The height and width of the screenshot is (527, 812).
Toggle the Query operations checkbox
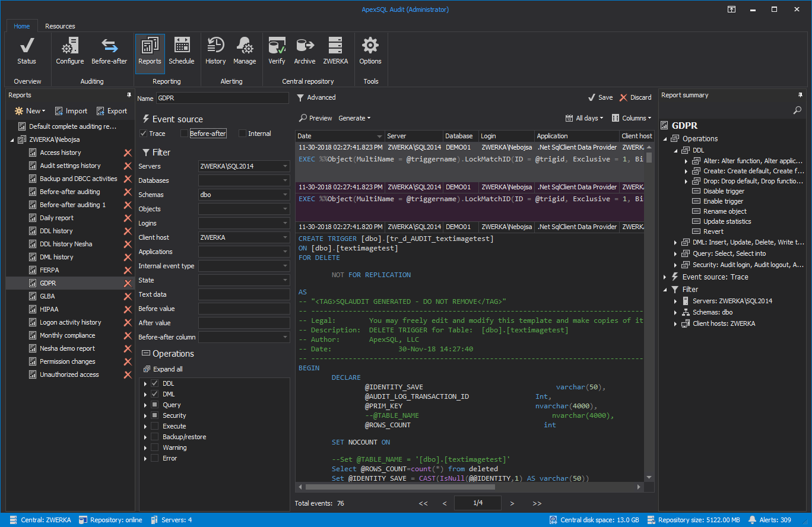[155, 405]
